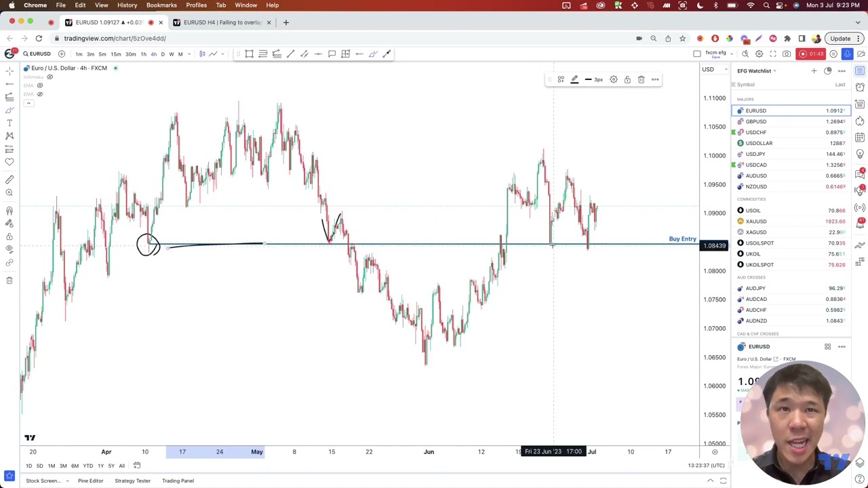Open watchlist advanced view pie icon
The image size is (868, 488).
pos(827,70)
